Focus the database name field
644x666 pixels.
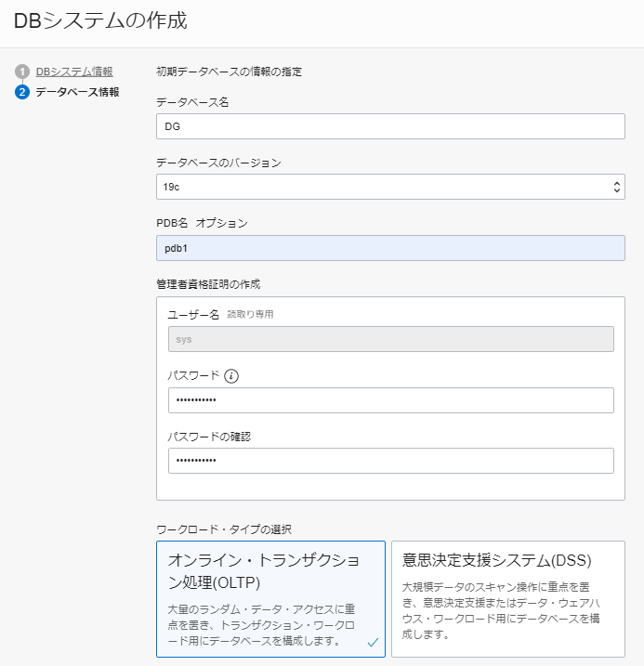pyautogui.click(x=390, y=126)
